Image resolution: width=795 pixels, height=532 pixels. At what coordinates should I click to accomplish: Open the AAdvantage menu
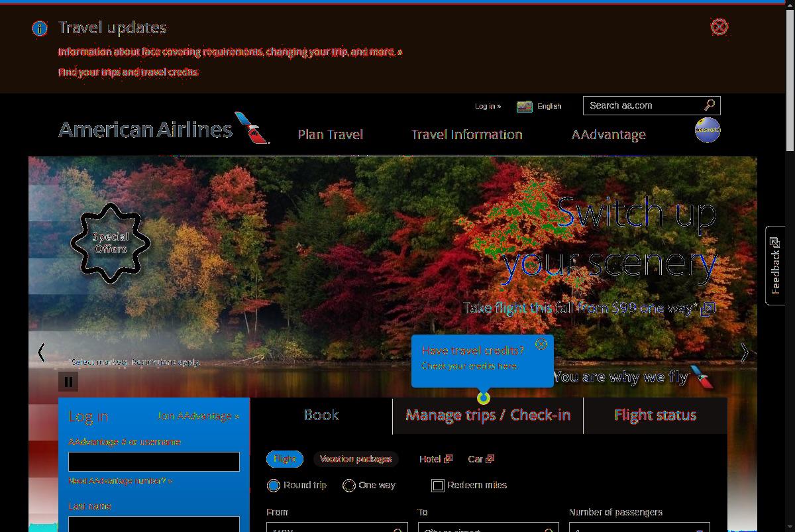(x=609, y=134)
